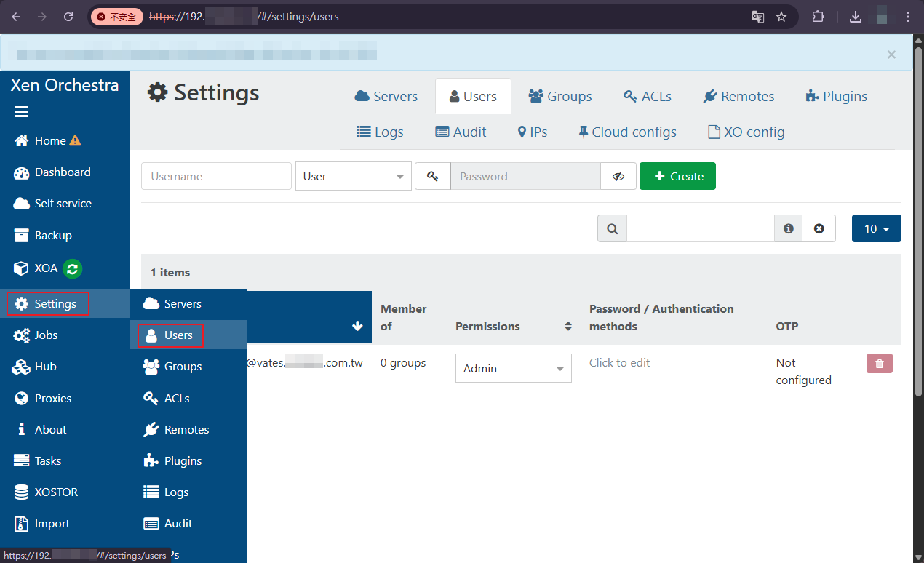Image resolution: width=924 pixels, height=563 pixels.
Task: Switch to the Plugins tab
Action: 836,96
